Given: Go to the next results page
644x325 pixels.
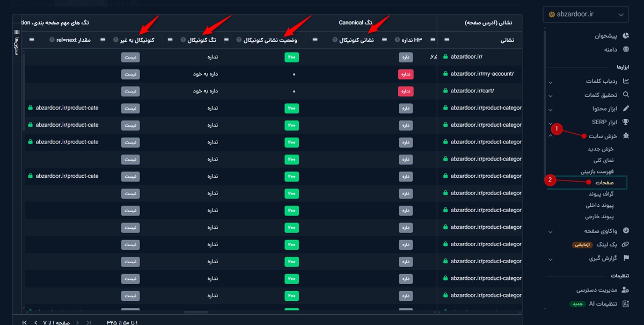Looking at the screenshot, I should point(35,322).
